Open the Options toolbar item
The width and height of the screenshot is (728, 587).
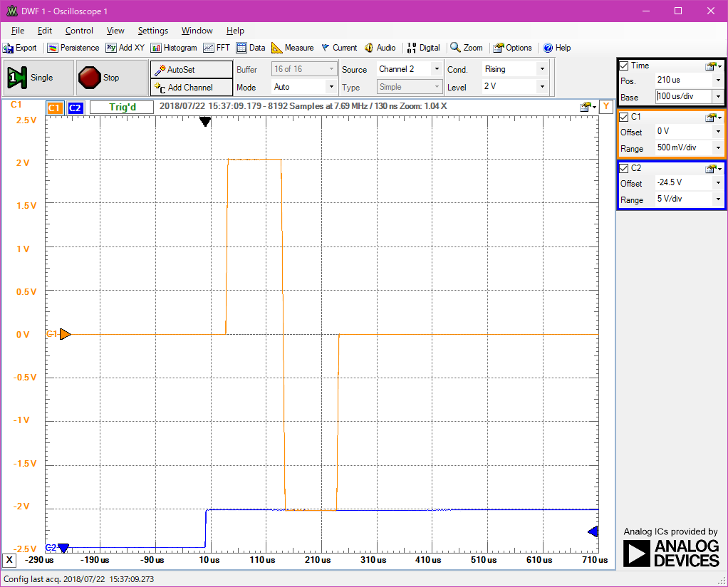513,48
